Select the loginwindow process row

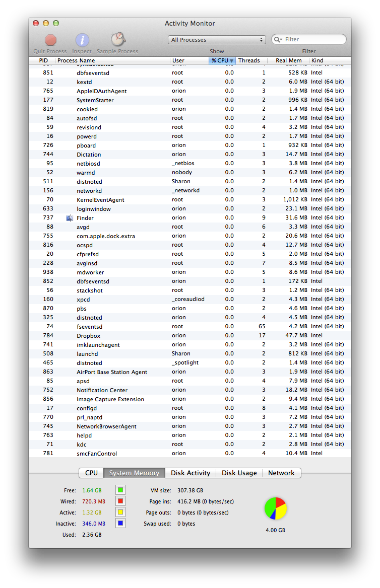coord(190,209)
